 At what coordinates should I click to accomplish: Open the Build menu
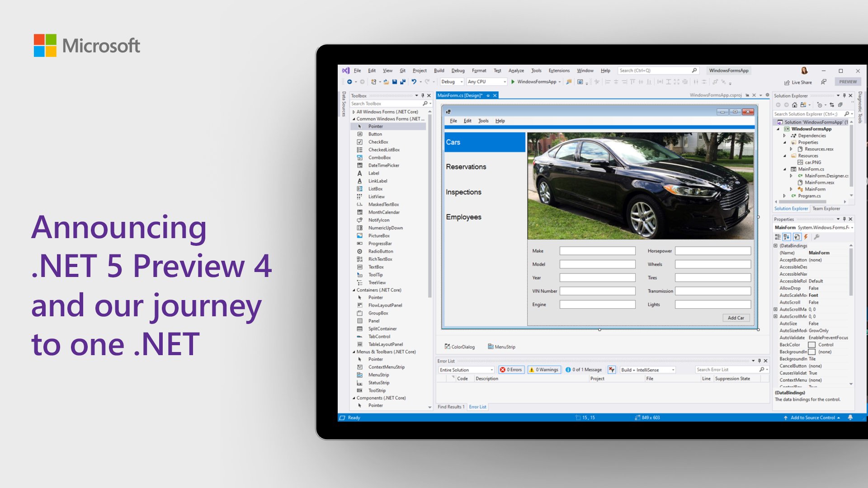[x=439, y=70]
